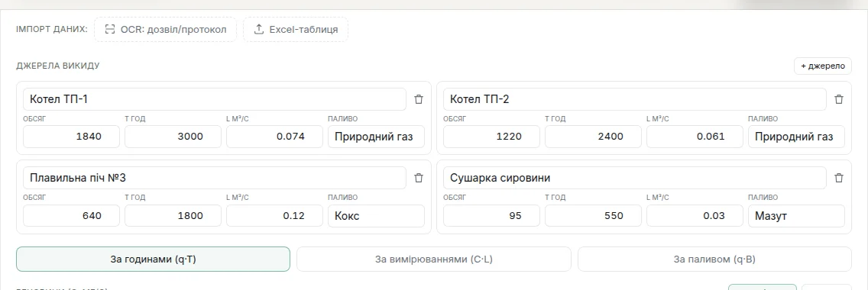Click the Обсяг value 1840
Viewport: 868px width, 290px height.
71,137
